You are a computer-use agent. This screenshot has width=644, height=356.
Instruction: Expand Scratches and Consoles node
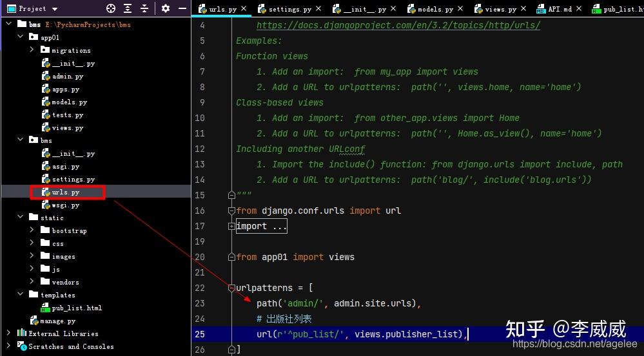coord(8,346)
